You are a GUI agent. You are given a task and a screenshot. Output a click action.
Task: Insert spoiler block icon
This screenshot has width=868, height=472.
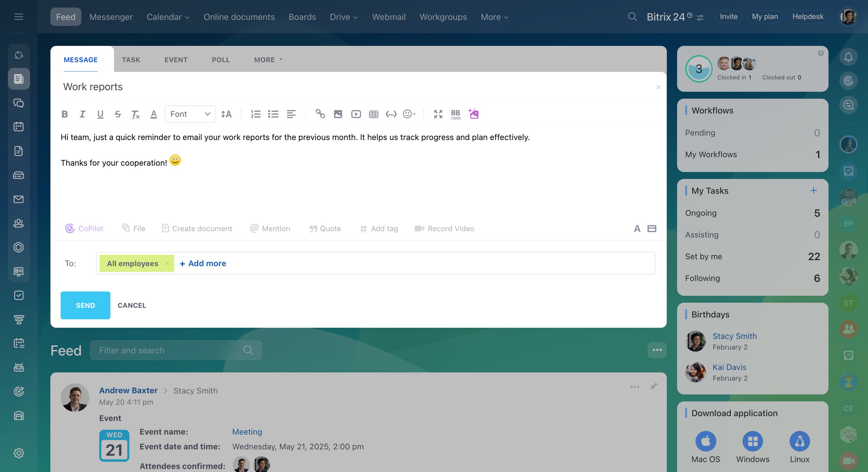tap(391, 114)
